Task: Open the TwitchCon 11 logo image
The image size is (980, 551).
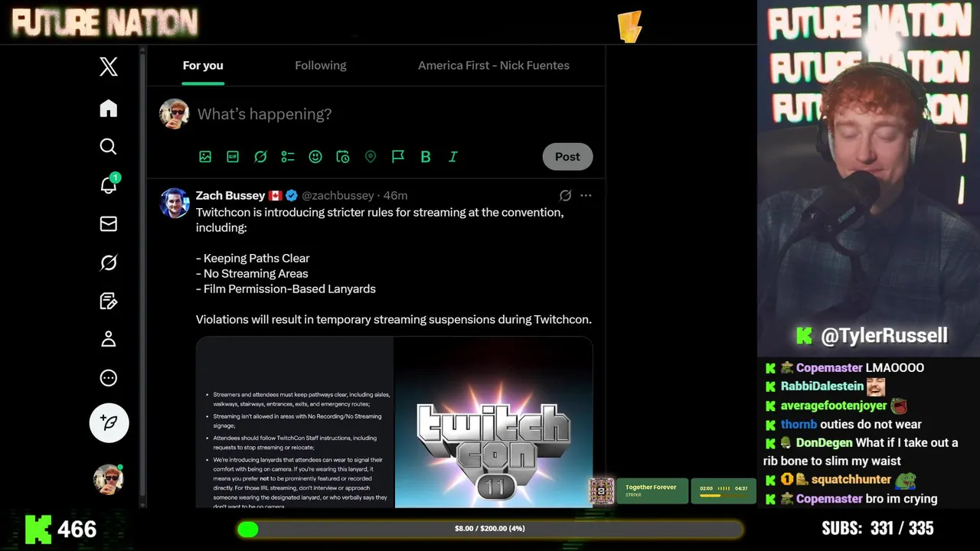Action: coord(494,422)
